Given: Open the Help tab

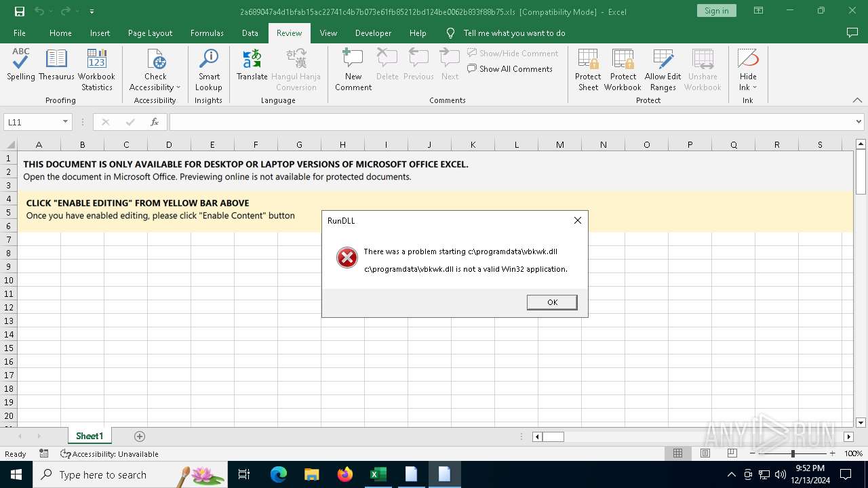Looking at the screenshot, I should [x=418, y=33].
